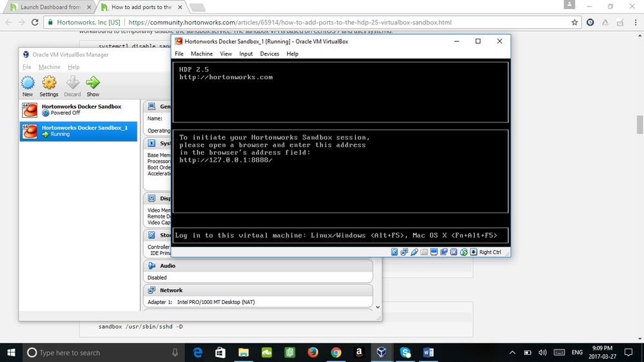
Task: Open File Explorer from the taskbar
Action: pyautogui.click(x=244, y=352)
